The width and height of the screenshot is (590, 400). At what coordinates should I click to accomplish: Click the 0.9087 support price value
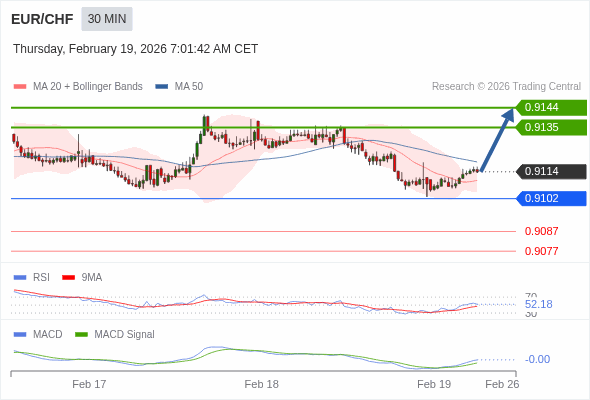(541, 231)
